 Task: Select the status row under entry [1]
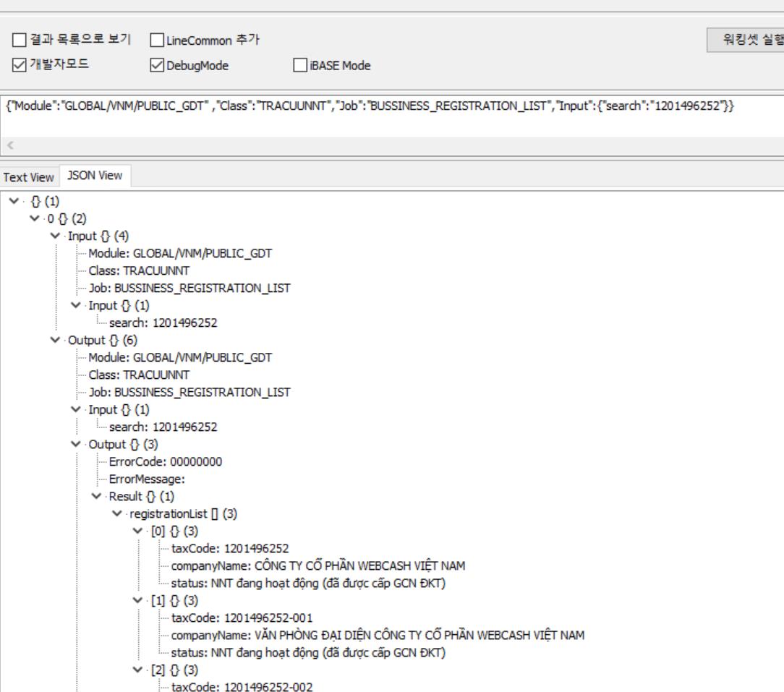308,652
